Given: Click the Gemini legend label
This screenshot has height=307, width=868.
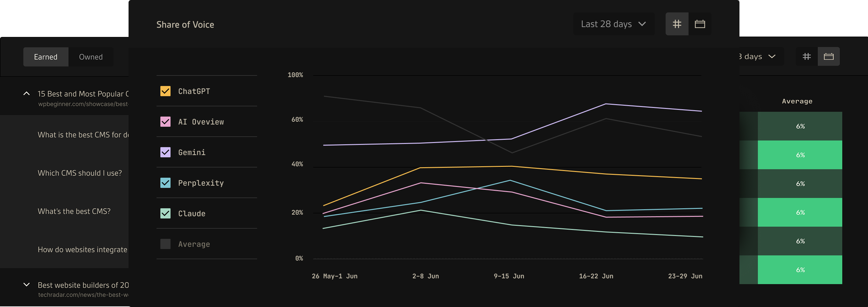Looking at the screenshot, I should pos(192,153).
